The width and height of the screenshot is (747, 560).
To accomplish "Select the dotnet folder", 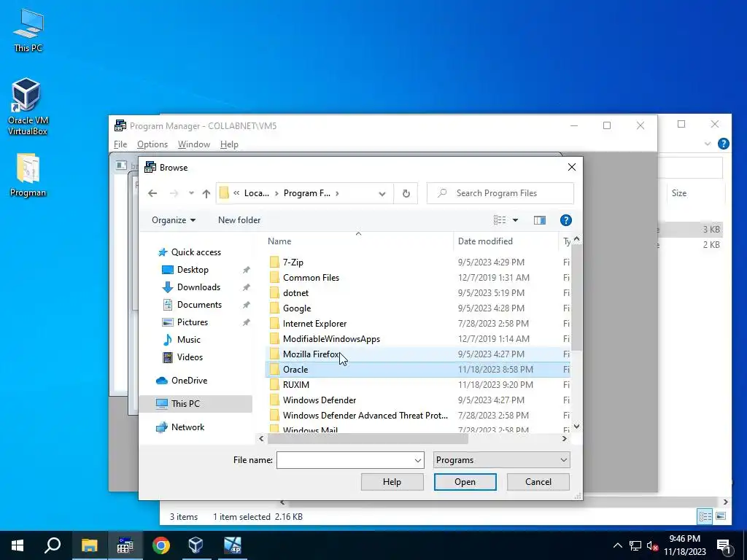I will [x=417, y=293].
